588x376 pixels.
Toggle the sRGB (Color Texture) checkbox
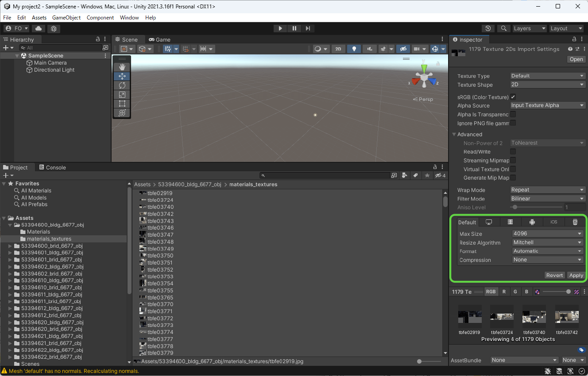point(513,97)
